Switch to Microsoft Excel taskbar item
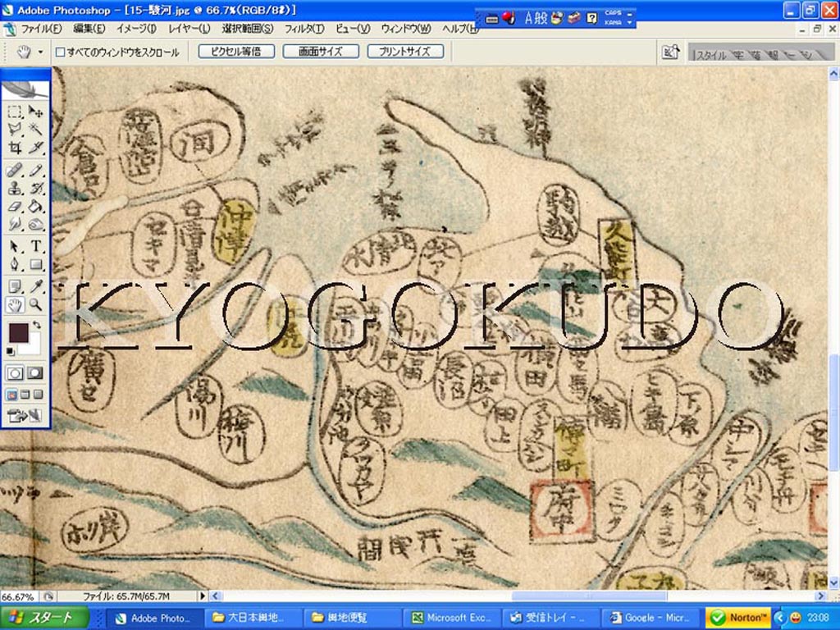The width and height of the screenshot is (840, 630). tap(454, 618)
